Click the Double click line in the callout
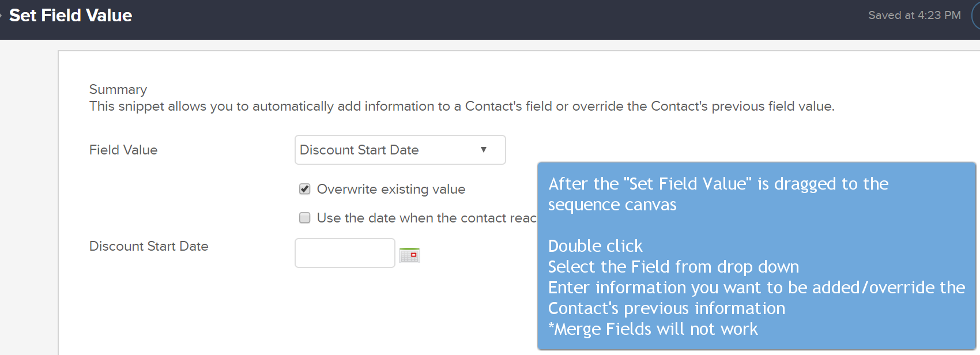 pos(595,246)
